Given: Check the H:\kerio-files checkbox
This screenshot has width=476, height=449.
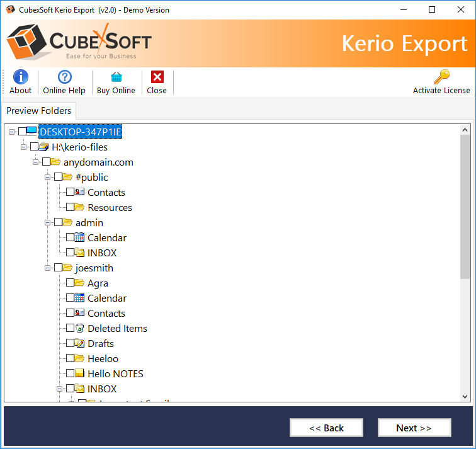Looking at the screenshot, I should pyautogui.click(x=34, y=147).
